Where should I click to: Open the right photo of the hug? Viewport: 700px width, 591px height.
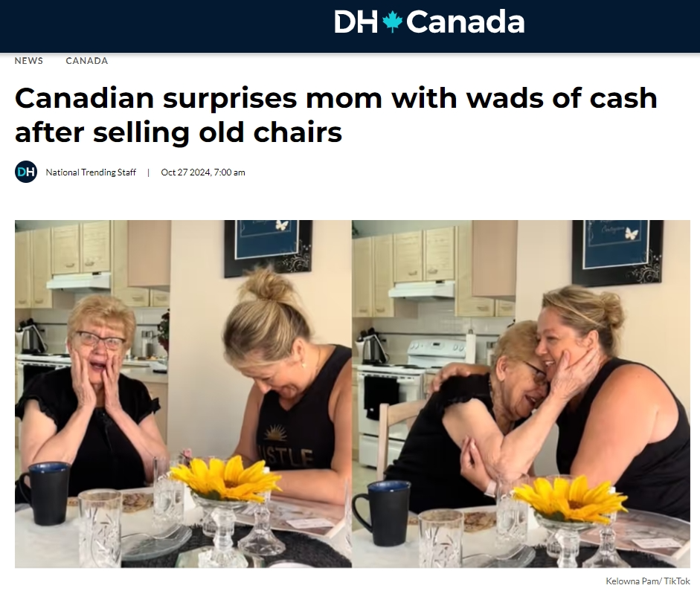521,393
